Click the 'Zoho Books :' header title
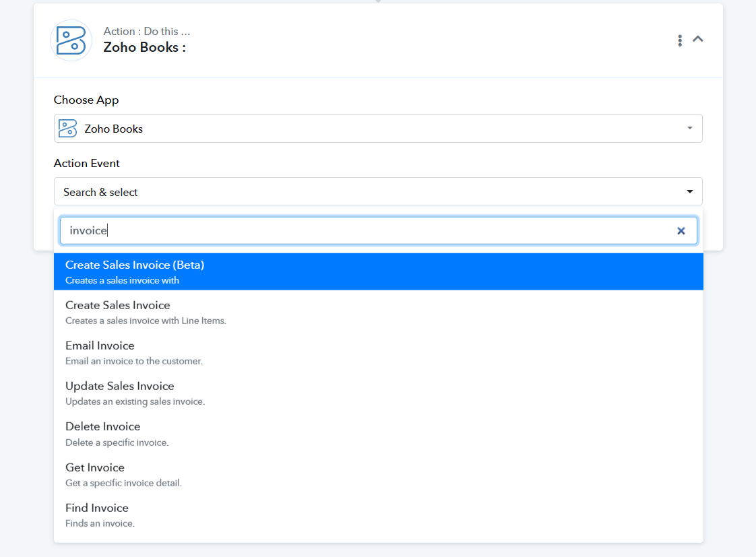Screen dimensions: 756x557 [145, 47]
